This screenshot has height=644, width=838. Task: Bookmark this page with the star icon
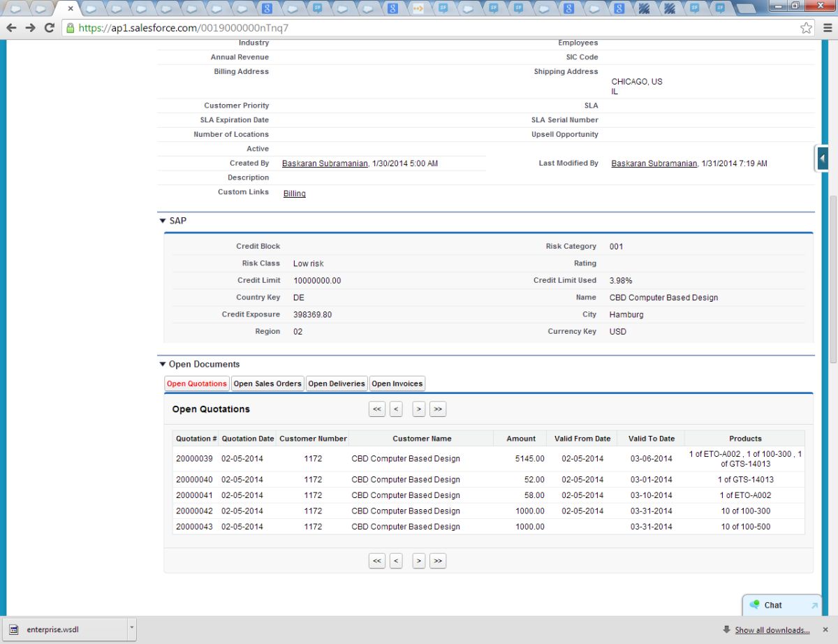coord(807,28)
